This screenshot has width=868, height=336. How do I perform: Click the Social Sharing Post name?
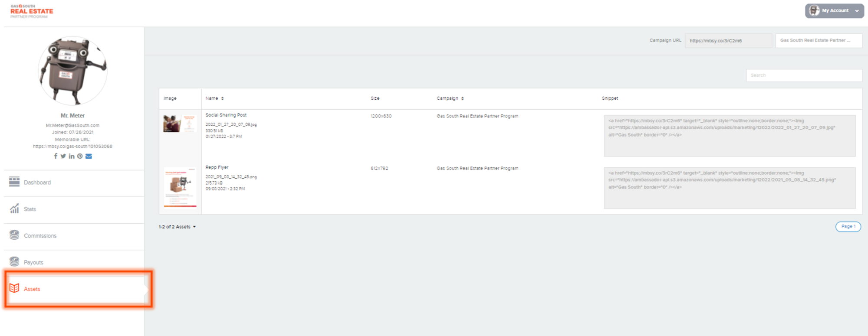coord(226,115)
